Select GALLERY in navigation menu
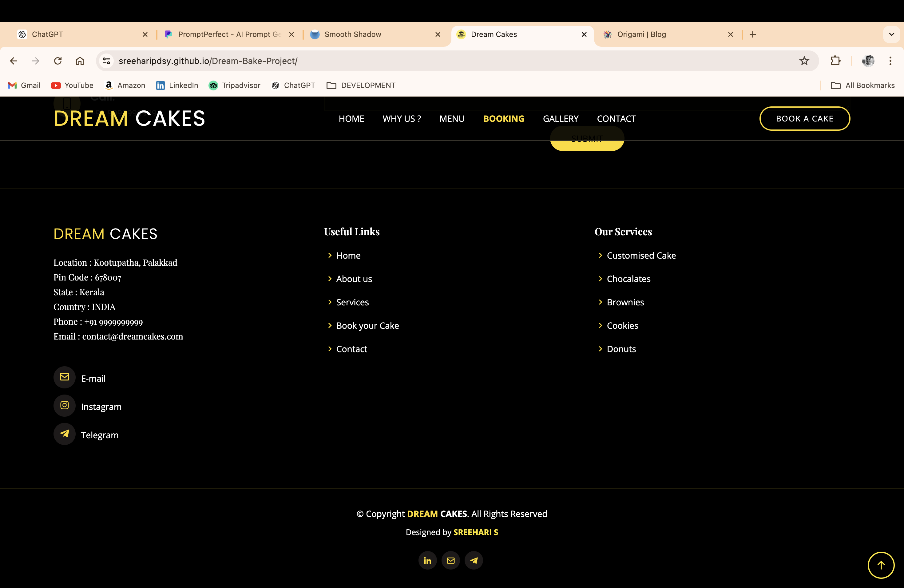 coord(560,119)
